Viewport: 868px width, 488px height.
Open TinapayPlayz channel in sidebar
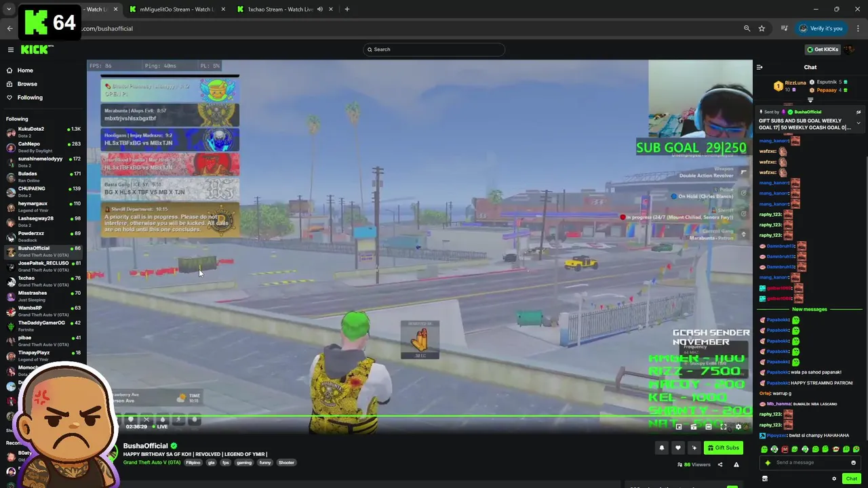(x=43, y=355)
